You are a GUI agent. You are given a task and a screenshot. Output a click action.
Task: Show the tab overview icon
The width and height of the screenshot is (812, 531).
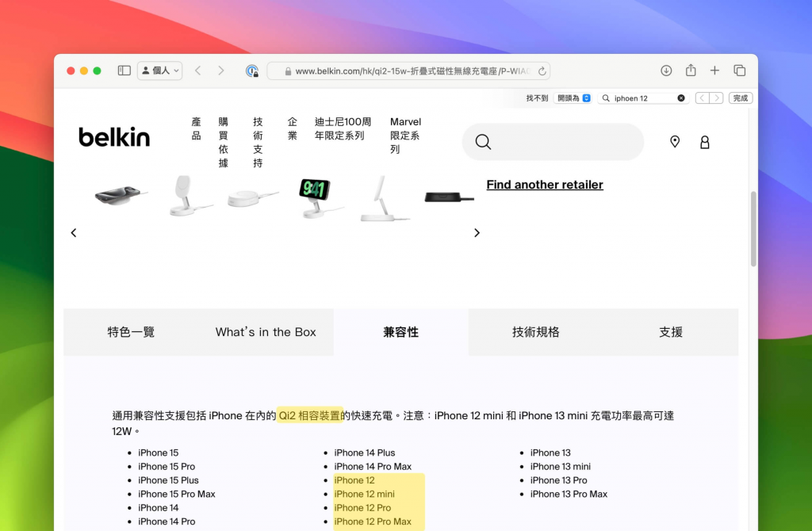coord(740,71)
